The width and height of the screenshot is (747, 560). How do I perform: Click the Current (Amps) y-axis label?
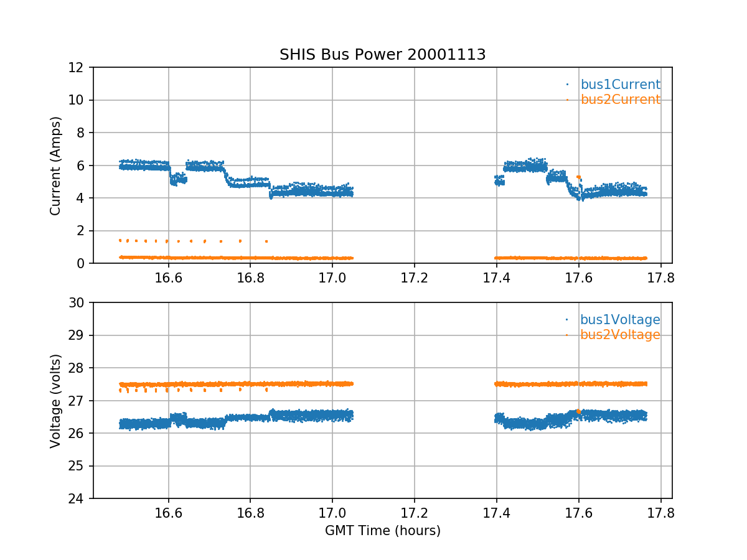(55, 166)
